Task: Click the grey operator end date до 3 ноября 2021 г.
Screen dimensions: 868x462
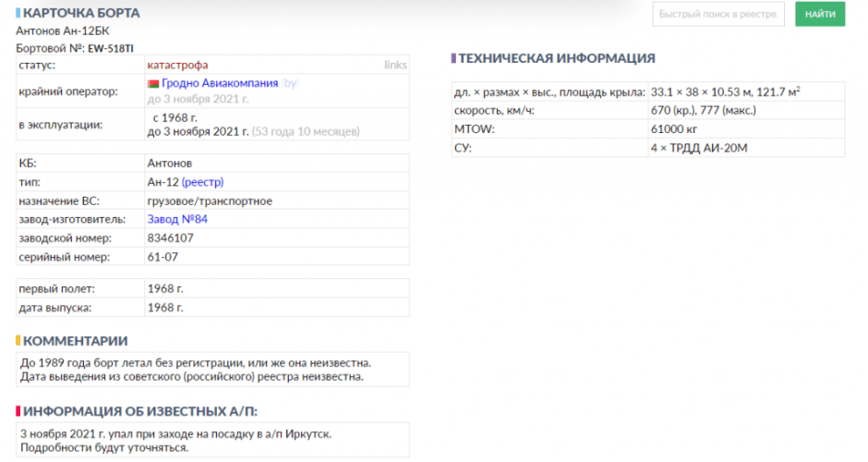Action: pos(199,99)
